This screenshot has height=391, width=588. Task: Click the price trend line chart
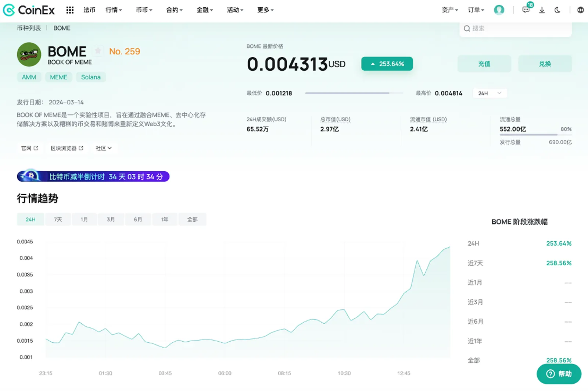tap(248, 300)
